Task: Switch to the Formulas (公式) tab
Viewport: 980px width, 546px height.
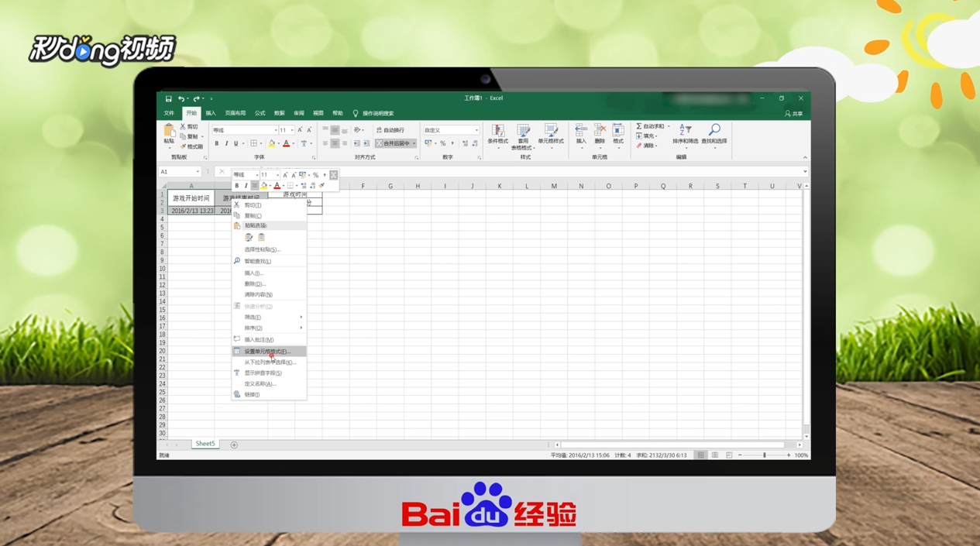Action: pyautogui.click(x=260, y=113)
